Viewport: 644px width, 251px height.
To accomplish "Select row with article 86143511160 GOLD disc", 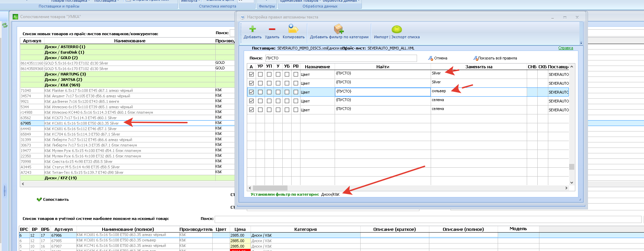I will point(127,63).
